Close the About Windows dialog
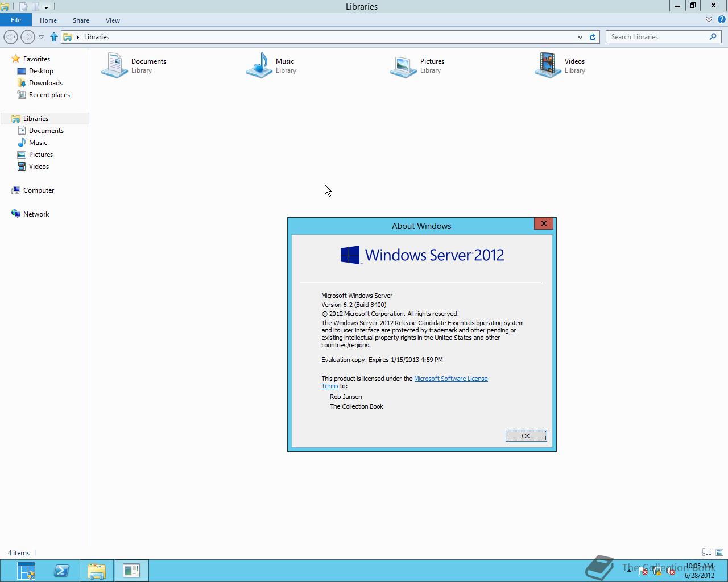The width and height of the screenshot is (728, 582). pos(544,223)
